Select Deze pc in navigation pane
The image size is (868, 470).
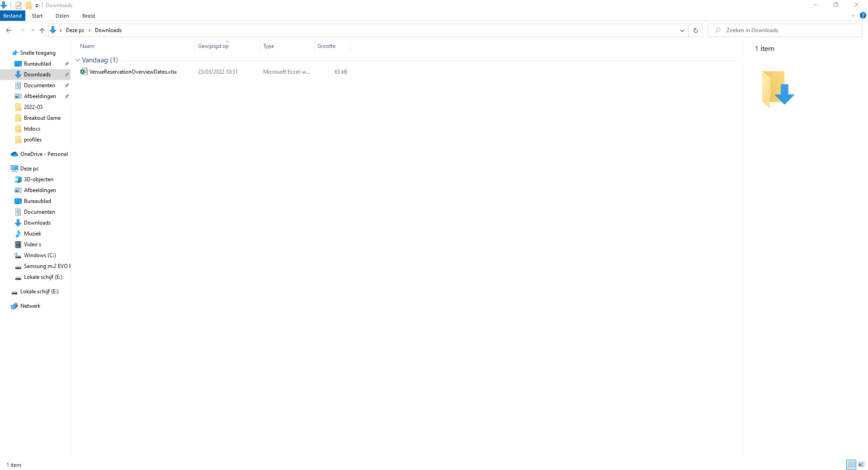click(x=29, y=169)
